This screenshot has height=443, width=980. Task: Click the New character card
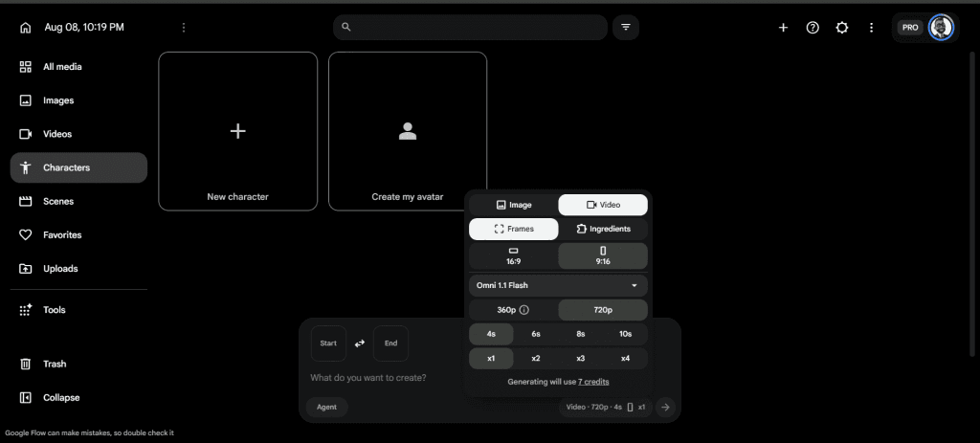238,131
